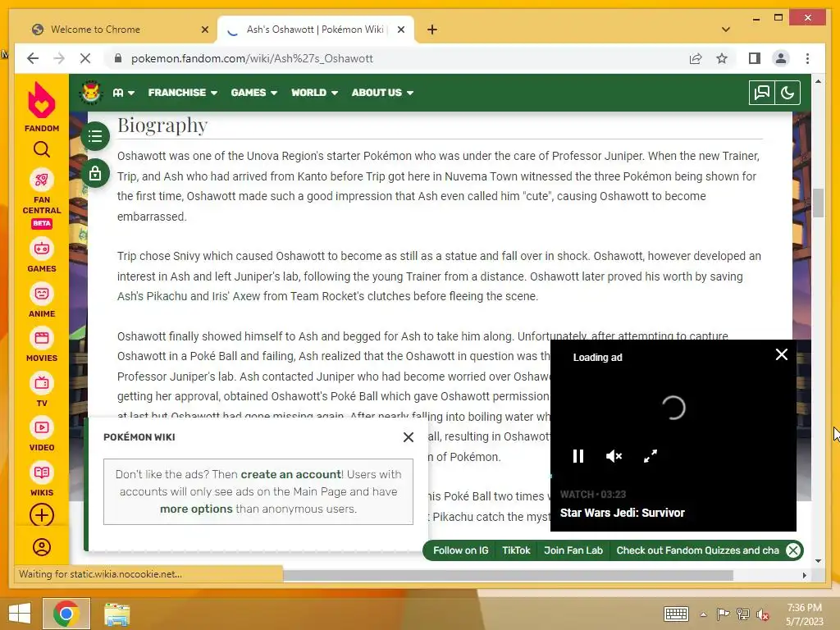Select the Ash's Oshawott tab
840x630 pixels.
tap(315, 30)
